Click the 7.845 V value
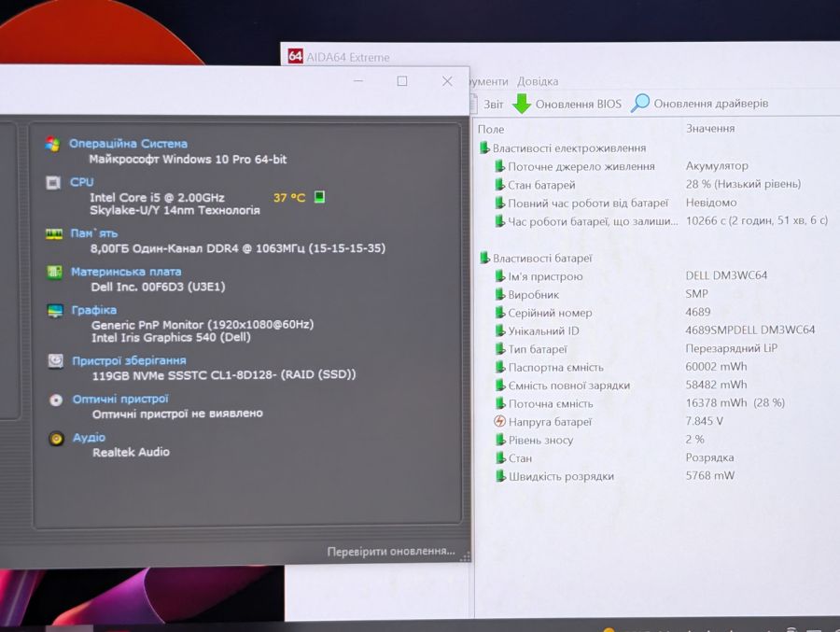The height and width of the screenshot is (632, 840). click(705, 421)
